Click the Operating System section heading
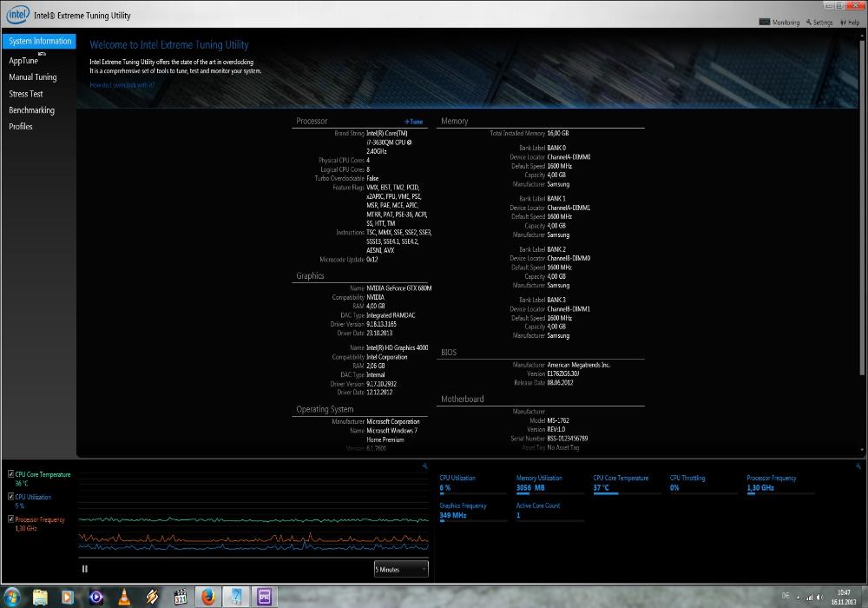868x608 pixels. pos(325,409)
